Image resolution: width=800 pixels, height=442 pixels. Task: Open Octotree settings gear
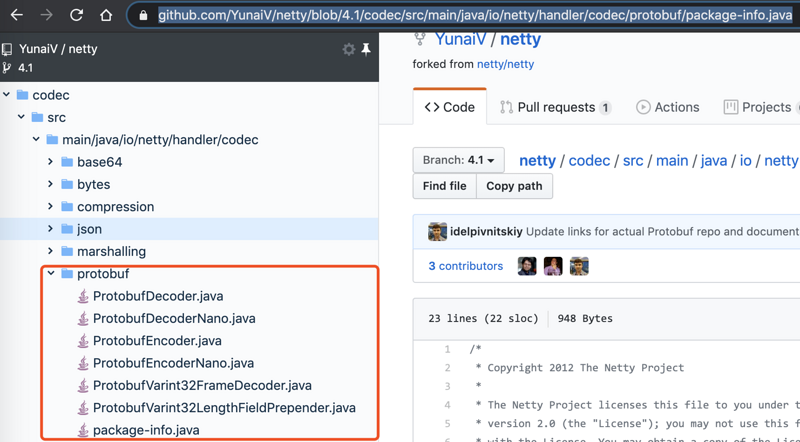click(x=348, y=49)
